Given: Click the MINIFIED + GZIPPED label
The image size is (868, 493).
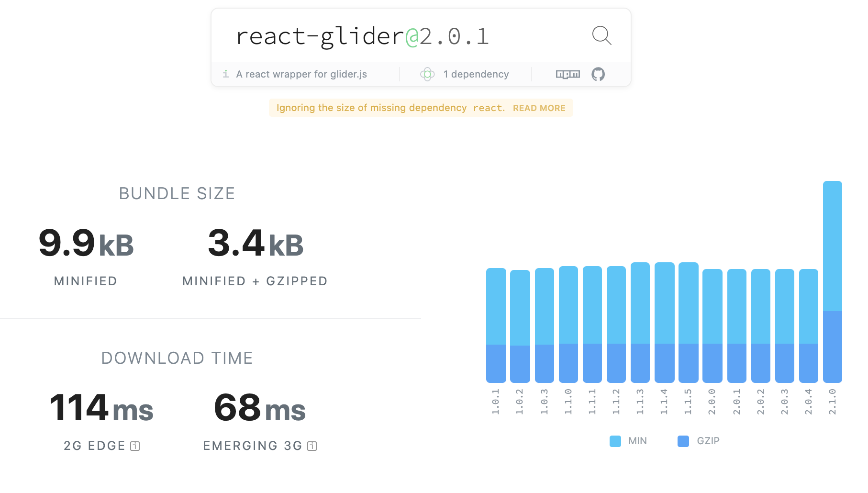Looking at the screenshot, I should tap(255, 281).
